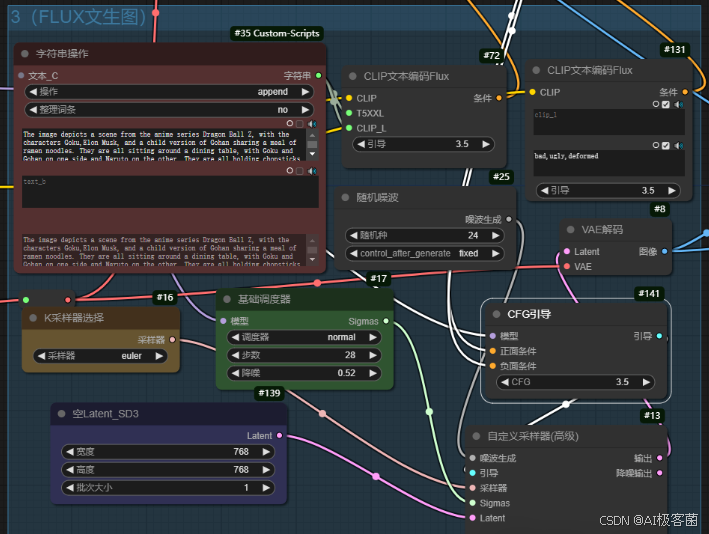Open 整理词条 no combo selector
Image resolution: width=709 pixels, height=534 pixels.
(x=169, y=109)
